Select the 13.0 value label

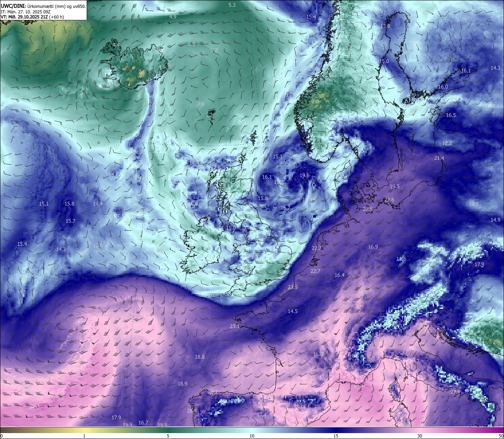click(98, 245)
